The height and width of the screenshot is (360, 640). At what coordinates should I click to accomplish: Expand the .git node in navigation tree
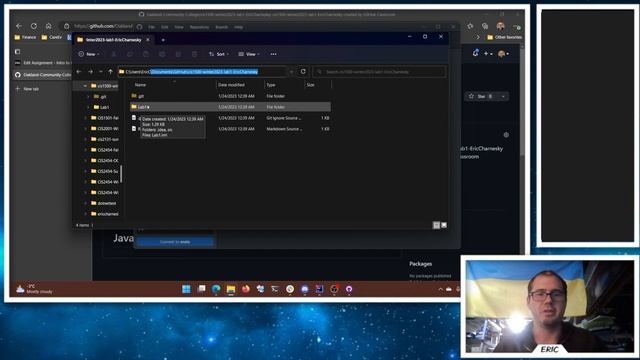click(x=88, y=97)
